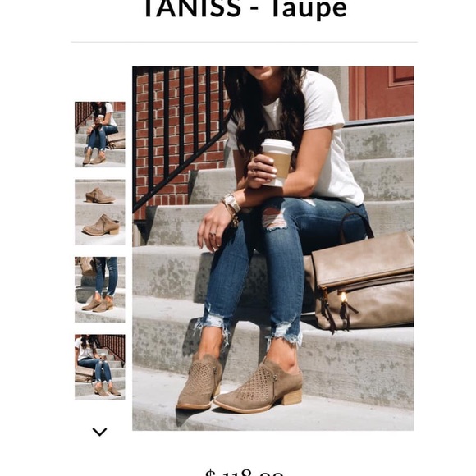
Task: Click the red door in main photo
Action: click(x=382, y=93)
